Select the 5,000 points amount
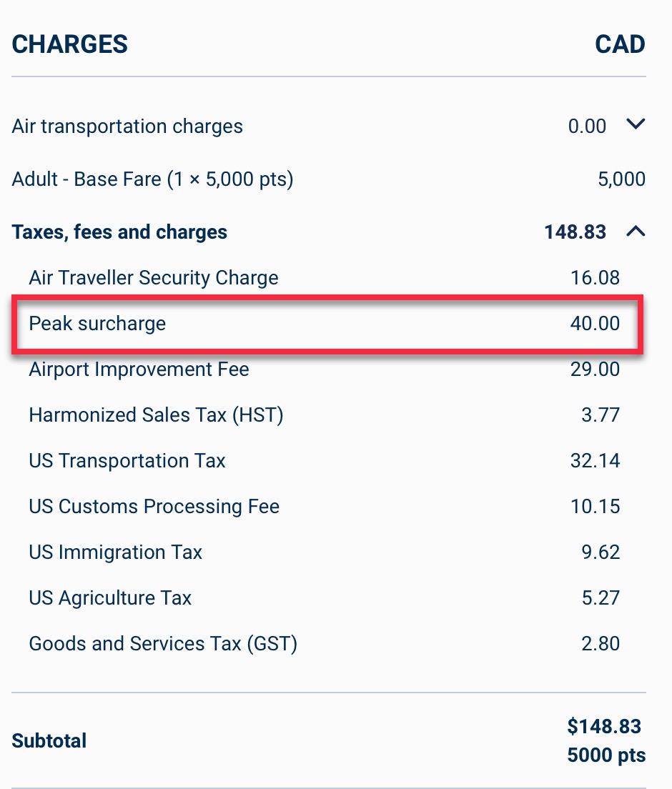The height and width of the screenshot is (789, 672). 622,179
